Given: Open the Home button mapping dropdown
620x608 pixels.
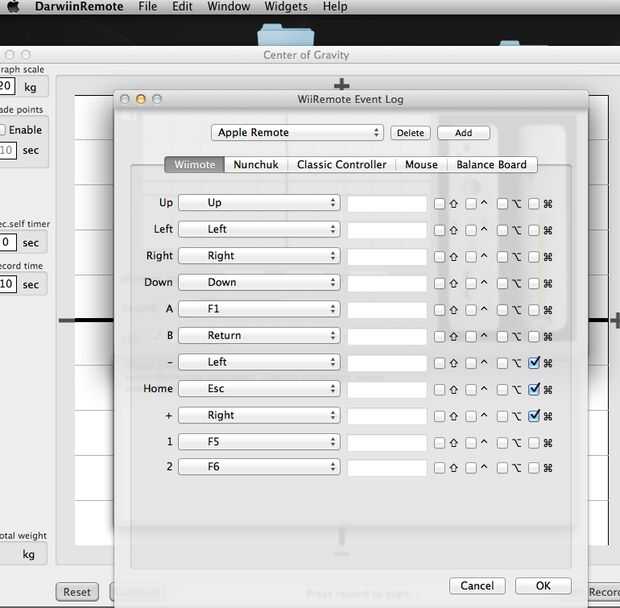Looking at the screenshot, I should [x=259, y=388].
